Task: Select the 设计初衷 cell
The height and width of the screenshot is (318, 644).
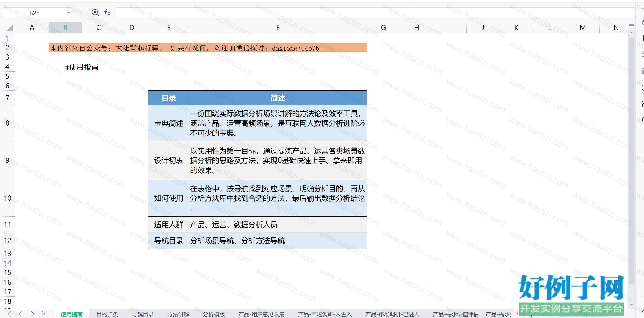Action: (169, 160)
